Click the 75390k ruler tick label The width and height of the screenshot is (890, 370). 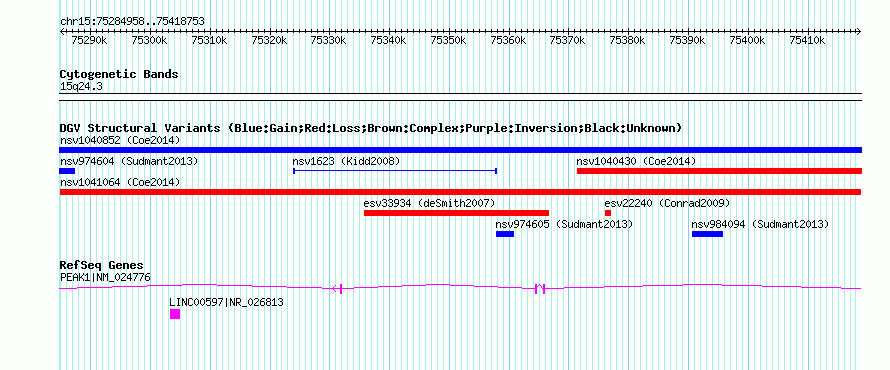click(x=688, y=40)
